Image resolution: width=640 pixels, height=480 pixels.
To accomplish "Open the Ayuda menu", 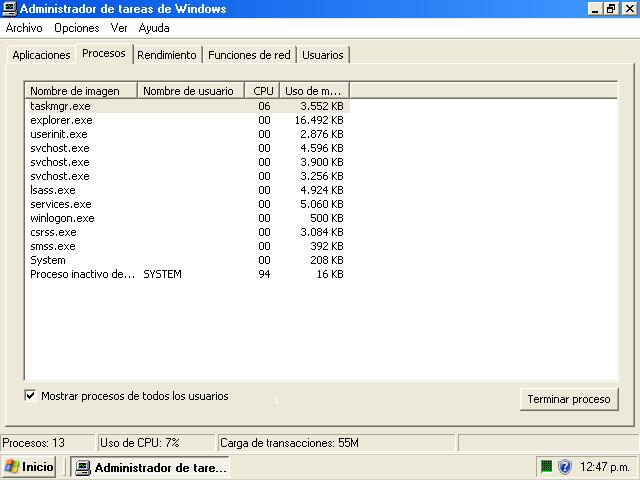I will click(x=154, y=28).
